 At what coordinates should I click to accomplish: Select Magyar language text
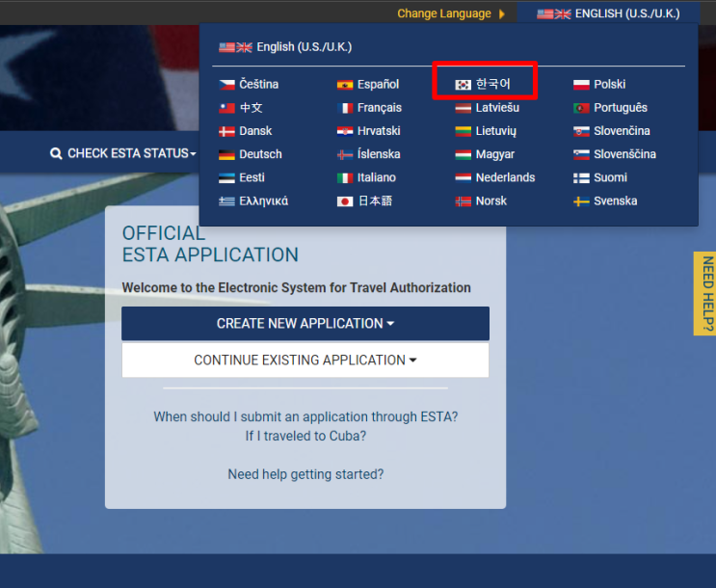click(495, 154)
